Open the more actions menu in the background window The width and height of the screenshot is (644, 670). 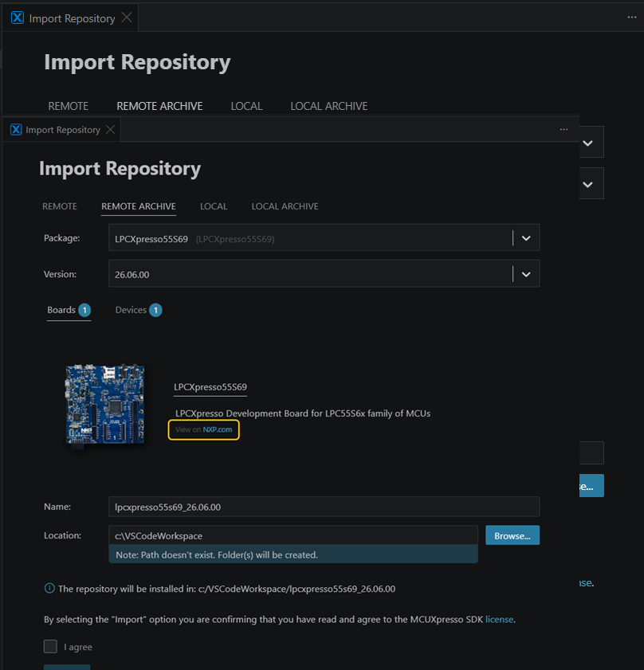(x=631, y=18)
